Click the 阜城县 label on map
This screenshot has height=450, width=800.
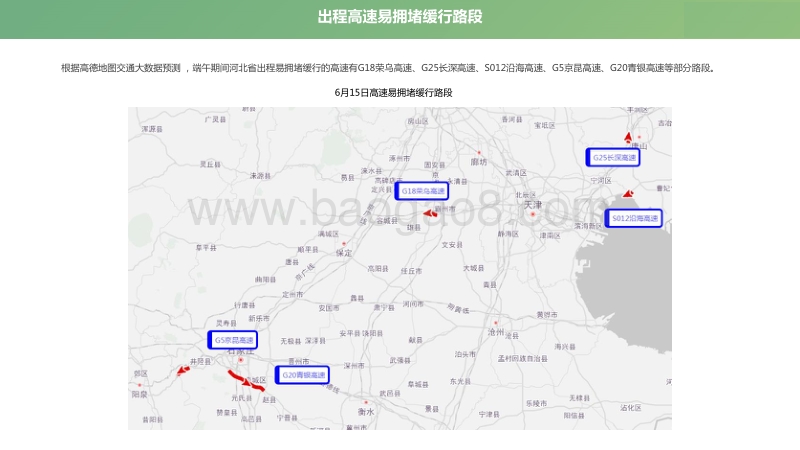(x=418, y=384)
